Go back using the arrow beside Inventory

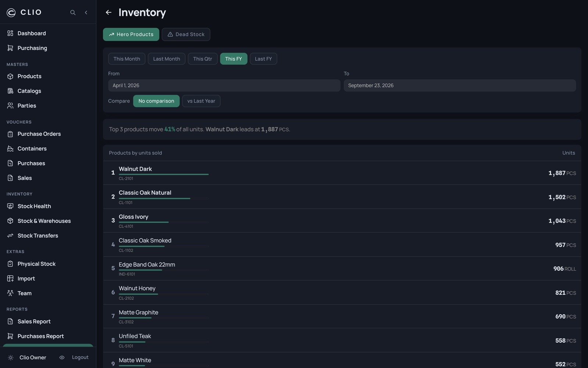[108, 13]
